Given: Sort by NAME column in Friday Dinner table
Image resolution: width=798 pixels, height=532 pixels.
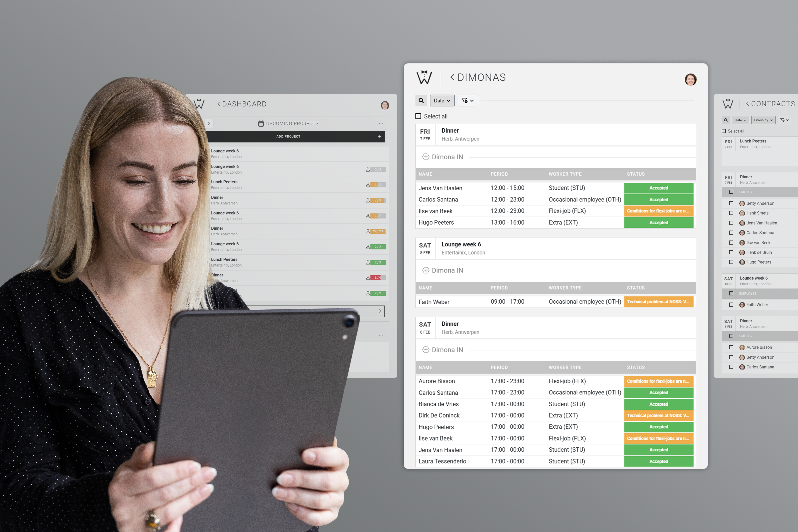Looking at the screenshot, I should [x=425, y=174].
